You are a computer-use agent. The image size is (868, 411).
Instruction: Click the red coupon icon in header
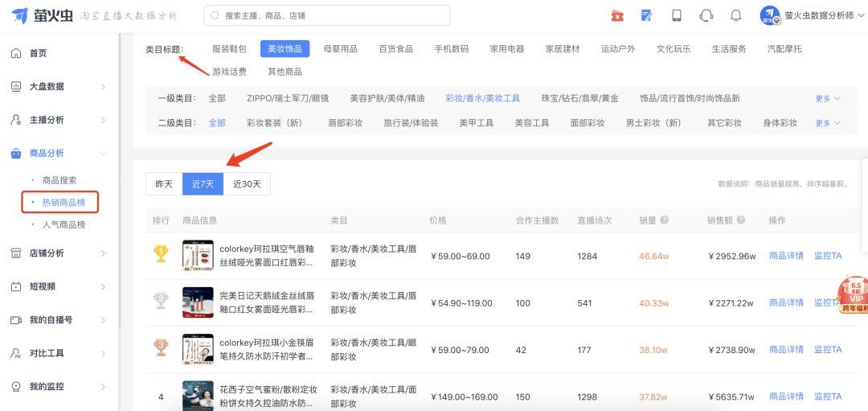click(x=617, y=15)
